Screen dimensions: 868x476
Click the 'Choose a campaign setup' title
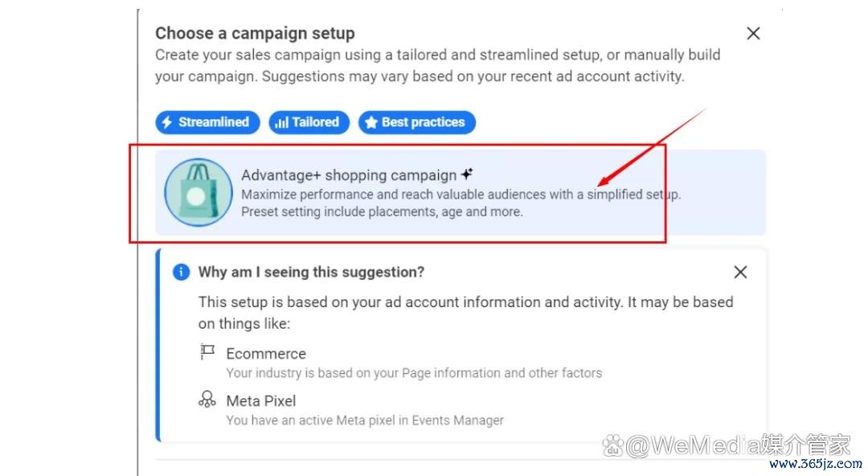click(x=255, y=33)
